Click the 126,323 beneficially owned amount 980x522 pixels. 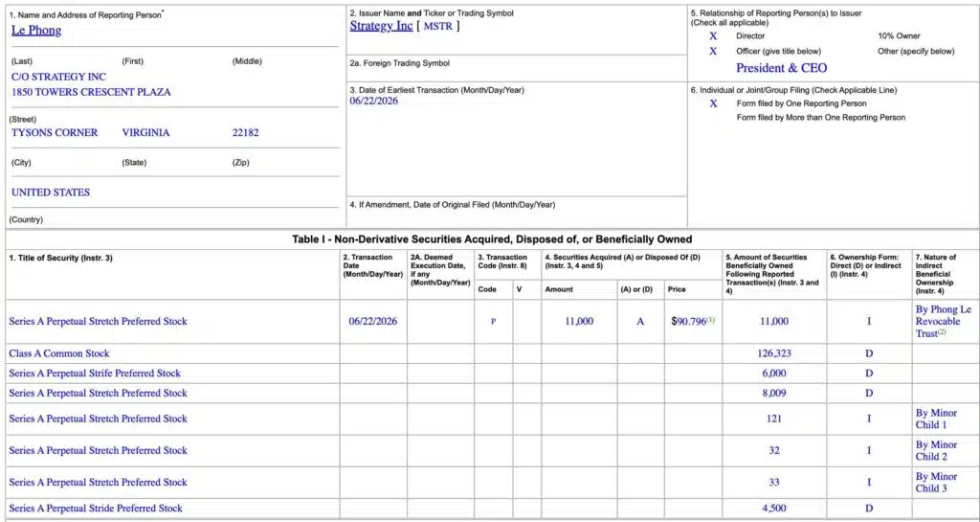tap(774, 353)
